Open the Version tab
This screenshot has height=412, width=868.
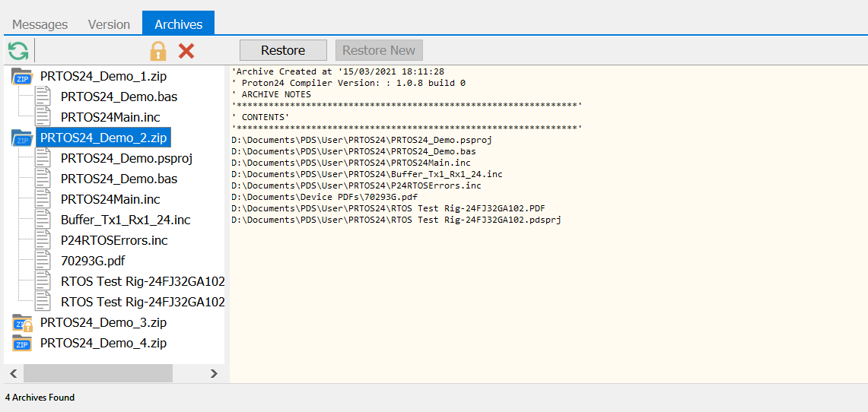click(x=109, y=24)
